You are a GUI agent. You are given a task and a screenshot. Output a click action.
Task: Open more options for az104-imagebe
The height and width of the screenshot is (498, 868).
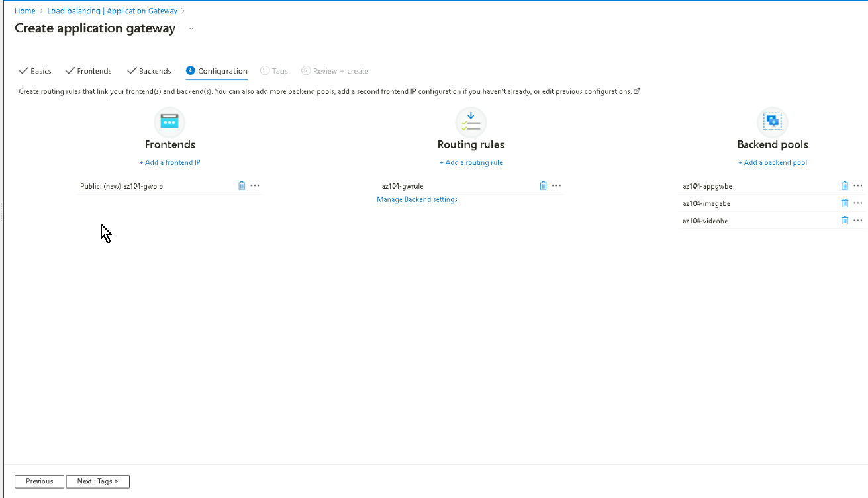pos(858,203)
